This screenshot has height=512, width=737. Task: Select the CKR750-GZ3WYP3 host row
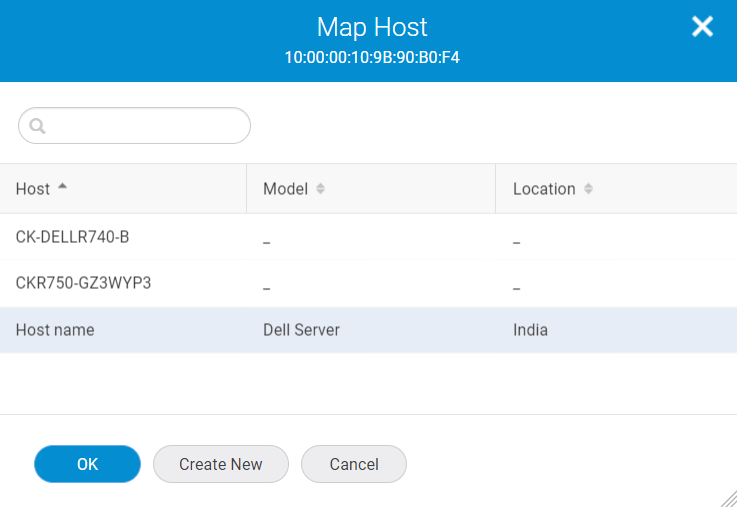(x=83, y=283)
